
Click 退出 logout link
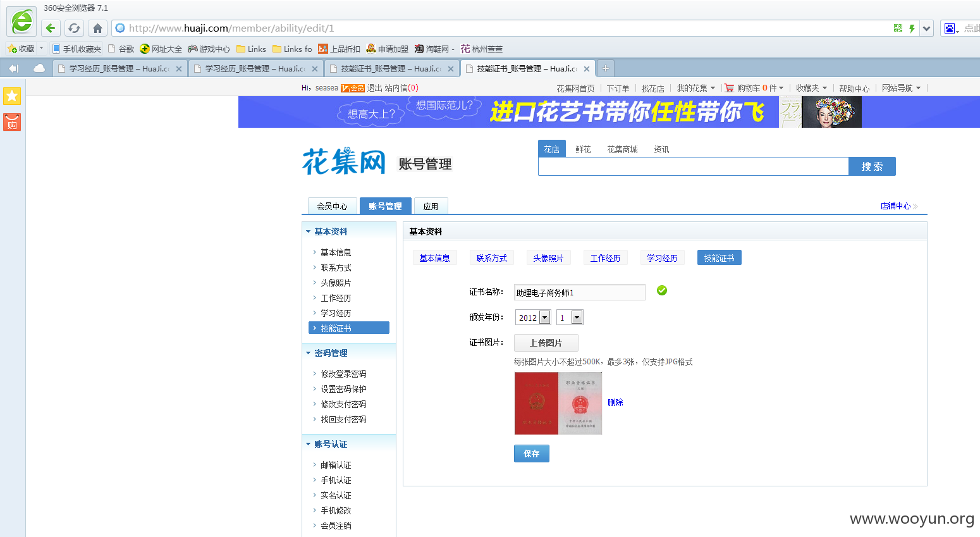tap(375, 88)
